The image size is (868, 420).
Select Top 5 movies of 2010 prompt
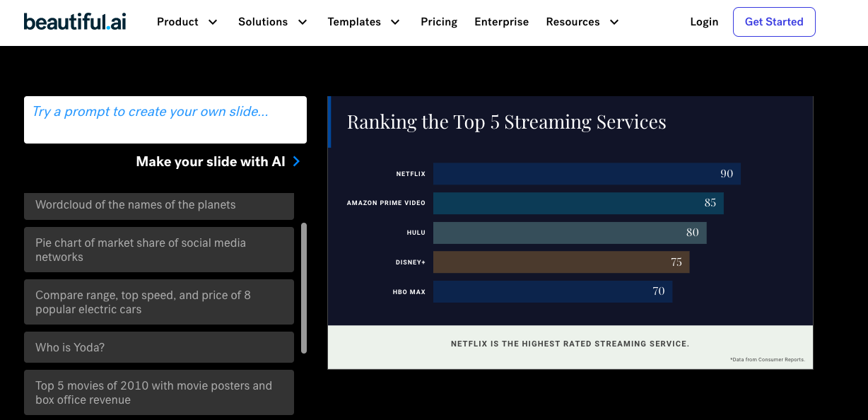(x=158, y=392)
